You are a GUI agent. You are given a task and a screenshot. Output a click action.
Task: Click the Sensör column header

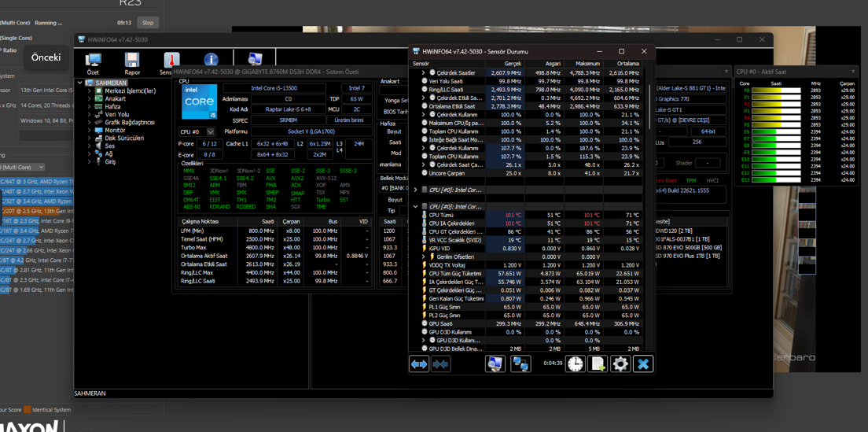[x=447, y=64]
